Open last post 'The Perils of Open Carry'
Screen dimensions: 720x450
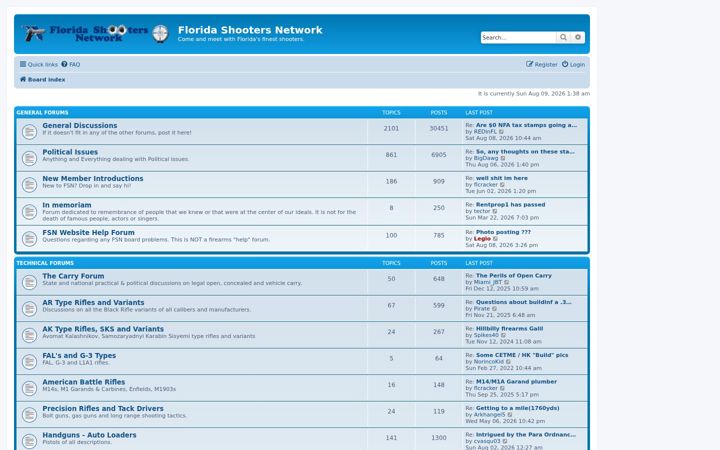pos(513,276)
